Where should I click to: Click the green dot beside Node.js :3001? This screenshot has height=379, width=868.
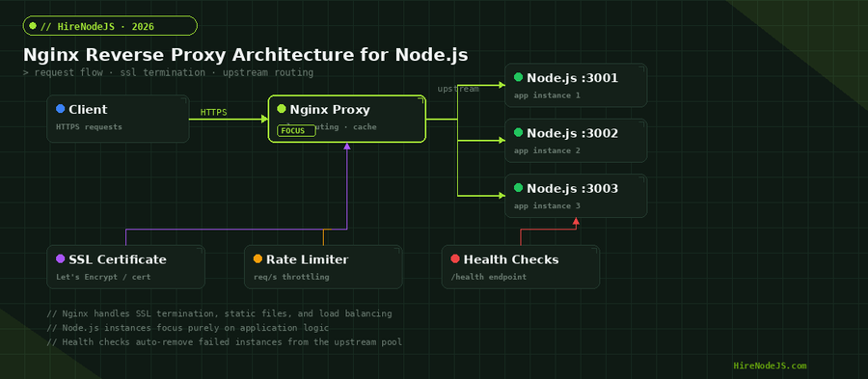pyautogui.click(x=518, y=77)
